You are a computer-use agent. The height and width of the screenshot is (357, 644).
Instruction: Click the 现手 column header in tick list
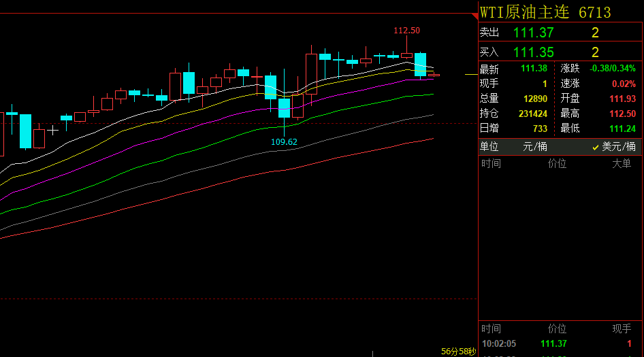622,328
